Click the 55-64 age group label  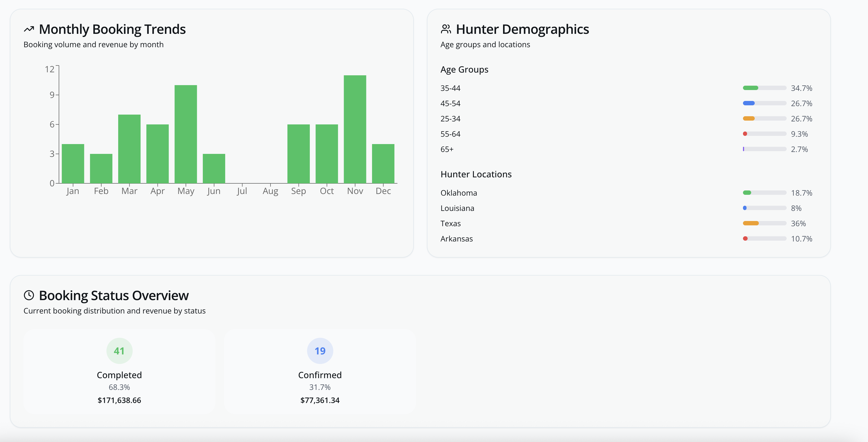[x=450, y=134]
